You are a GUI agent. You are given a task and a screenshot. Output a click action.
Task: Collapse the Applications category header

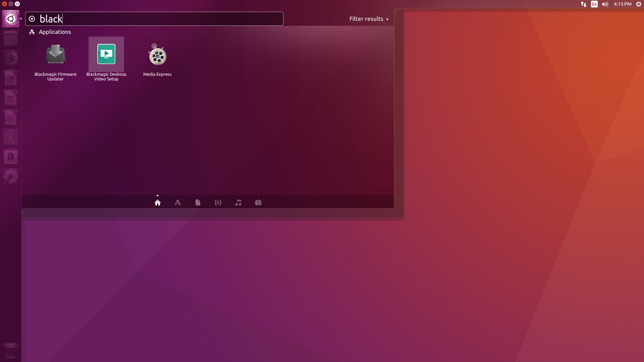click(x=55, y=32)
